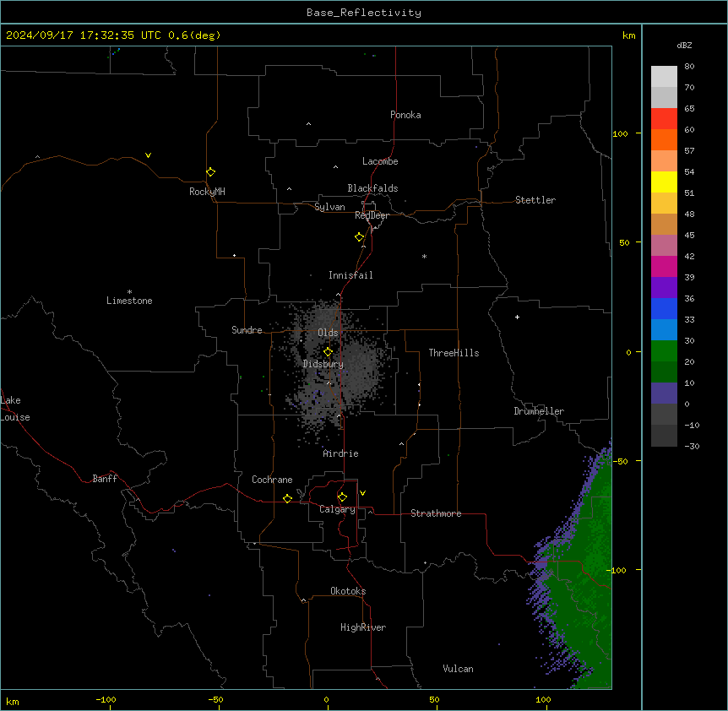This screenshot has width=728, height=711.
Task: Click the Lake Louise label
Action: point(15,409)
